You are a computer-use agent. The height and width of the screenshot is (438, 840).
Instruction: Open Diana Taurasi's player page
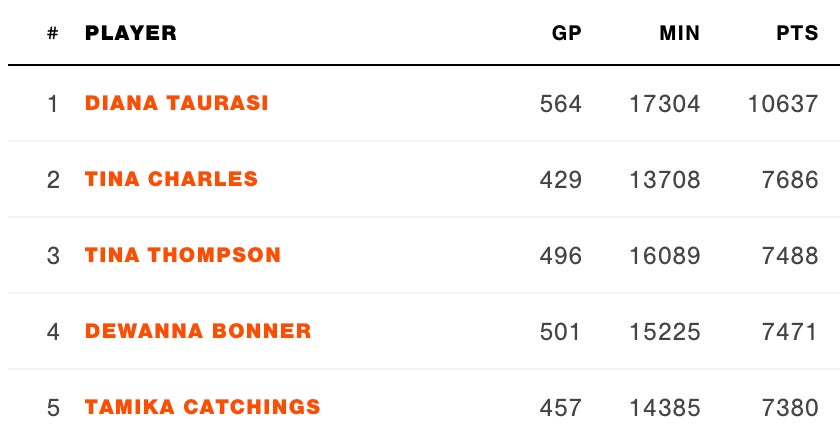[177, 103]
